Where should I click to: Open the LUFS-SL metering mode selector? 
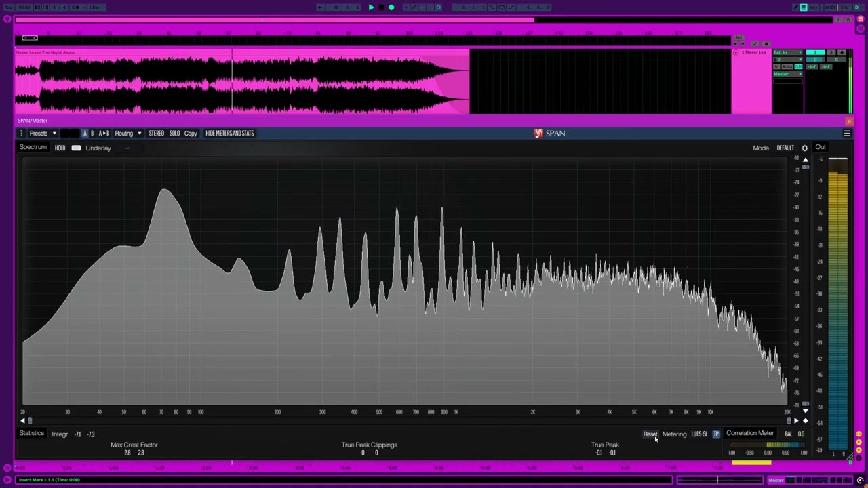coord(699,434)
